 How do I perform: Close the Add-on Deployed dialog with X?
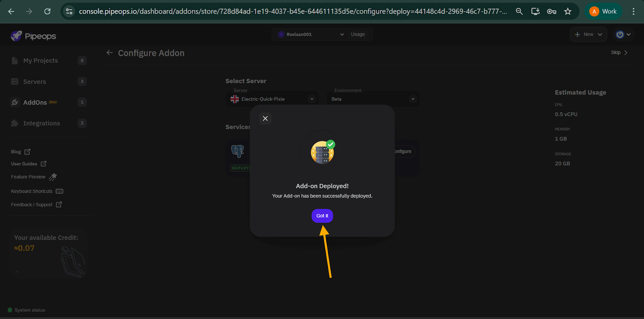pos(265,118)
